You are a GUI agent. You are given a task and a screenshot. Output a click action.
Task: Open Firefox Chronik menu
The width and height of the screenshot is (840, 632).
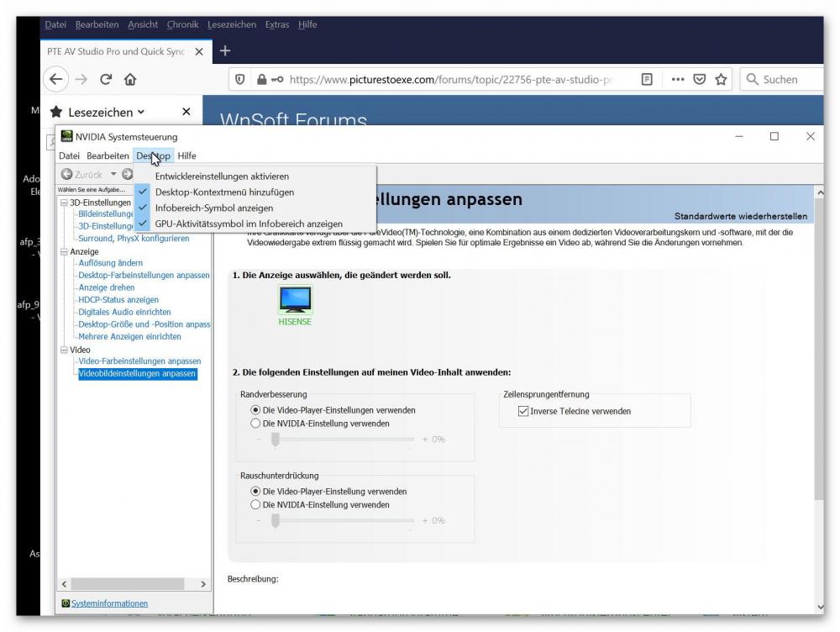point(182,24)
